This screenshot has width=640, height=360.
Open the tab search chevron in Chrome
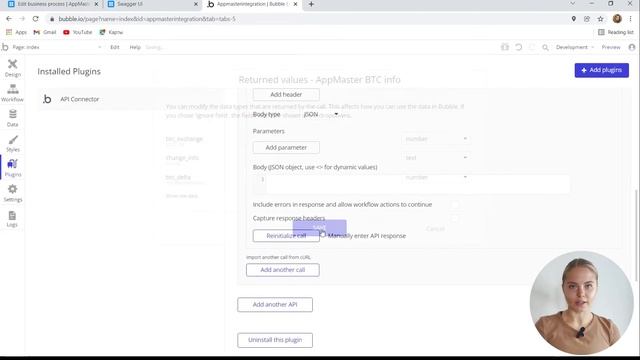pyautogui.click(x=572, y=4)
